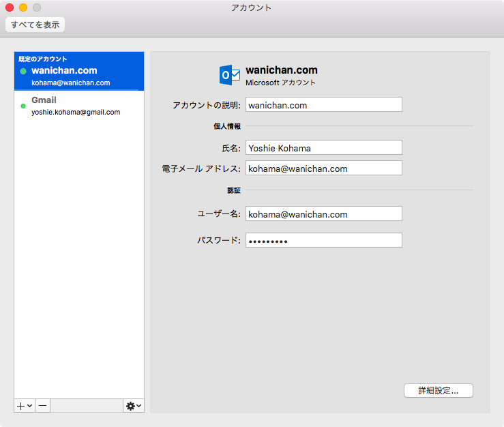Click kohama@wanichan.com text in sidebar
The height and width of the screenshot is (427, 504).
[x=71, y=83]
